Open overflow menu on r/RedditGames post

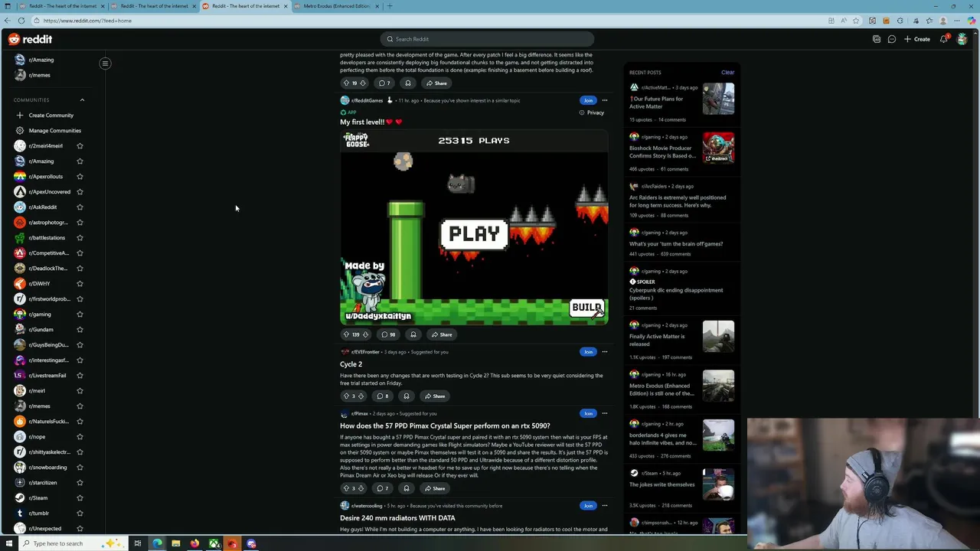pos(605,100)
